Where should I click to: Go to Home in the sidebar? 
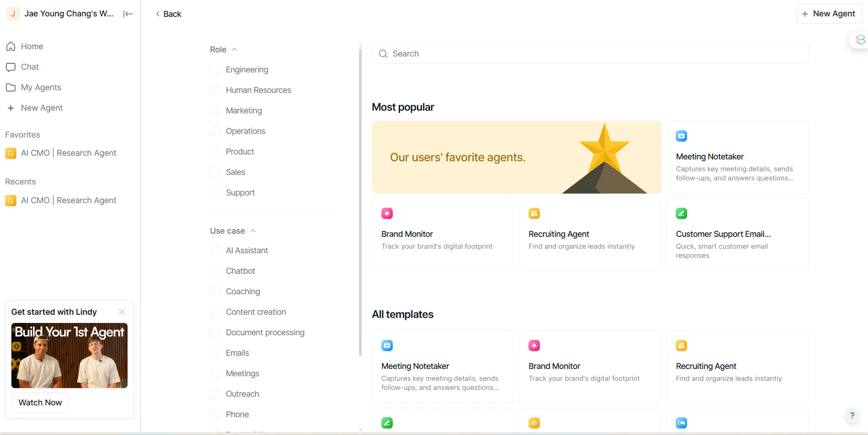pos(32,46)
